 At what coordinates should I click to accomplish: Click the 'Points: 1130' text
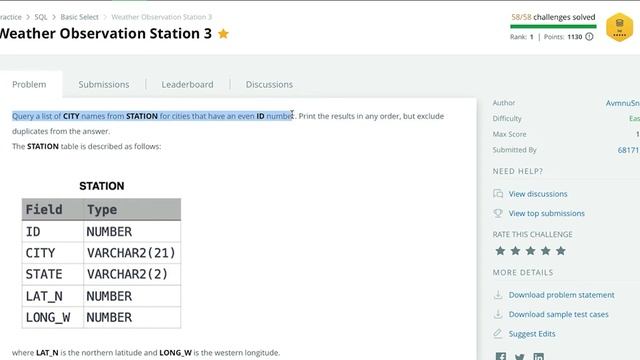click(x=563, y=37)
